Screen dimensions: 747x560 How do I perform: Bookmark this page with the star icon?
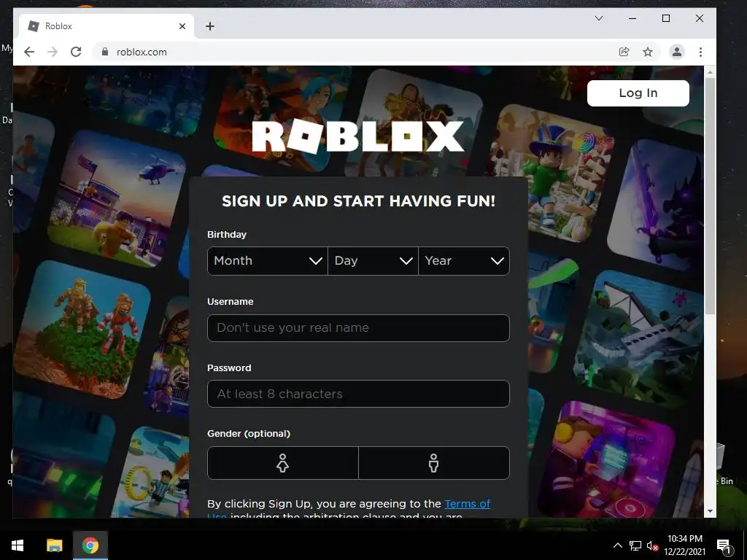coord(648,52)
